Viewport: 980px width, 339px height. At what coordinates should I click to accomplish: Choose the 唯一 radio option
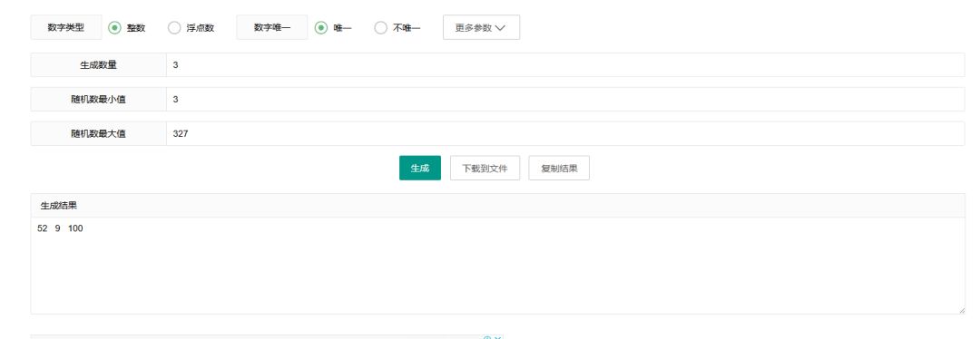click(320, 27)
